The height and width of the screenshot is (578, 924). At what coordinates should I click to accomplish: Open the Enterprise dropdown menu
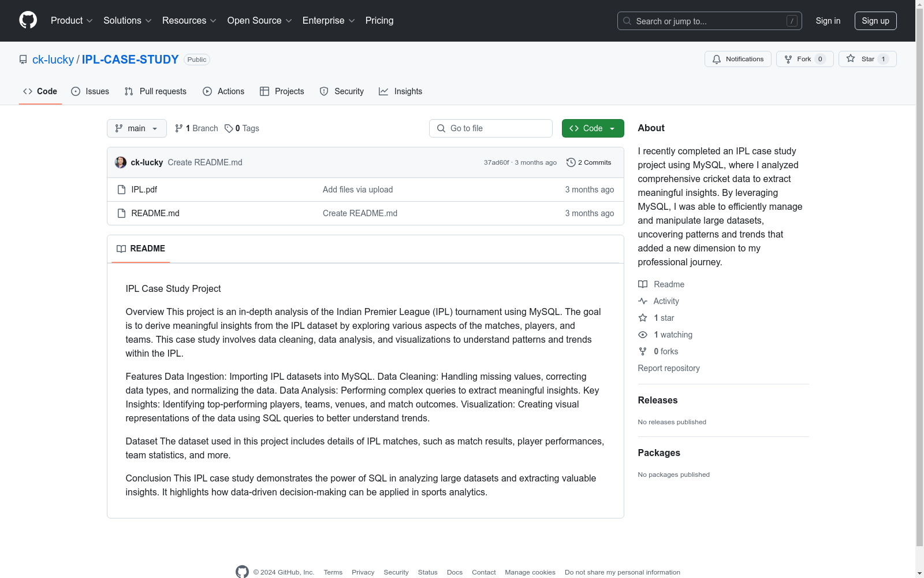pyautogui.click(x=329, y=21)
